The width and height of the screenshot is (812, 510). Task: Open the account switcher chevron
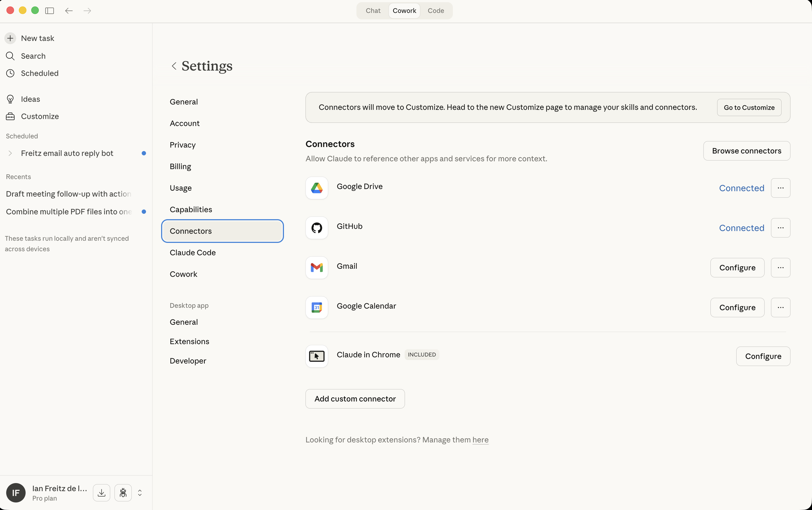coord(140,493)
